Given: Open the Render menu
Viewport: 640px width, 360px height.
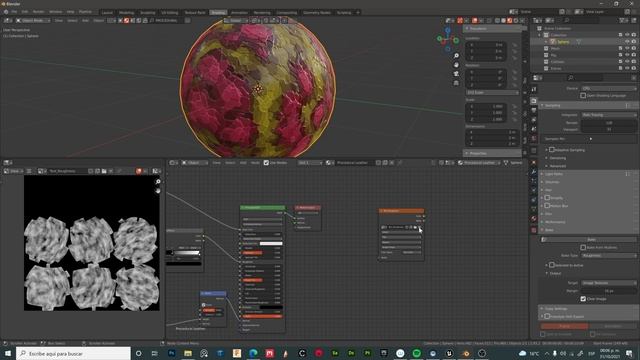Looking at the screenshot, I should pos(38,12).
